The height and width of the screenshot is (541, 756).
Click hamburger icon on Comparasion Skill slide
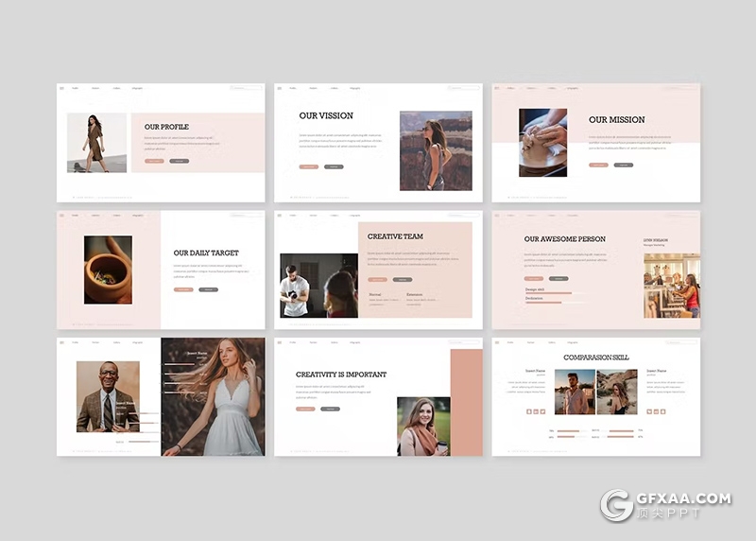(x=496, y=342)
